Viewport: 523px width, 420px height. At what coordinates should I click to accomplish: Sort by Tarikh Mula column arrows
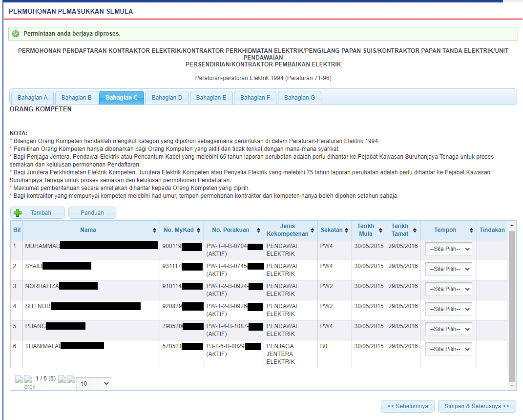pos(381,230)
